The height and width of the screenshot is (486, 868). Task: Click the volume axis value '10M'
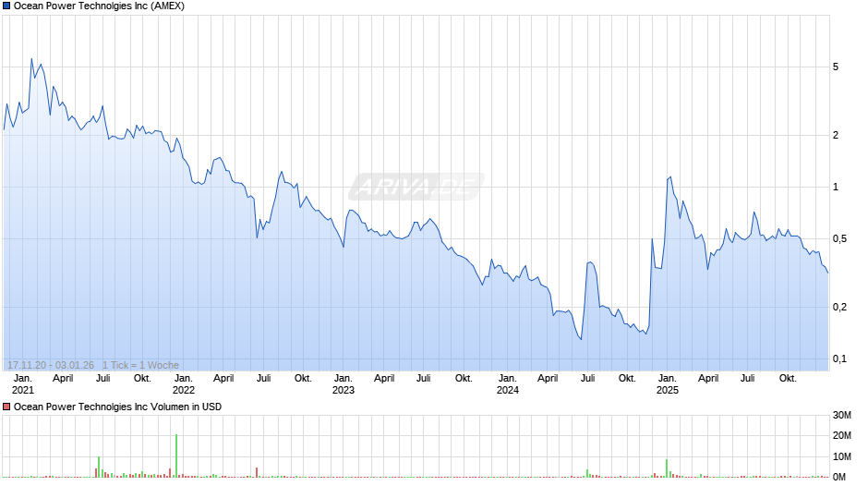coord(842,456)
